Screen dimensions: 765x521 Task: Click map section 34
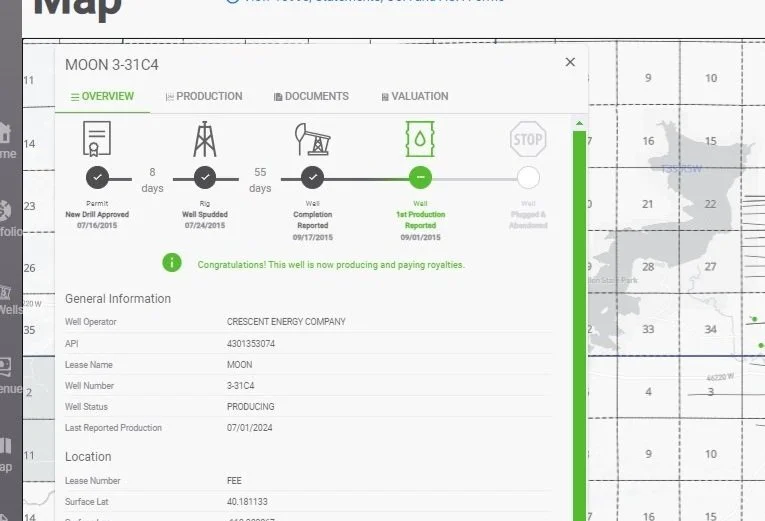(710, 329)
